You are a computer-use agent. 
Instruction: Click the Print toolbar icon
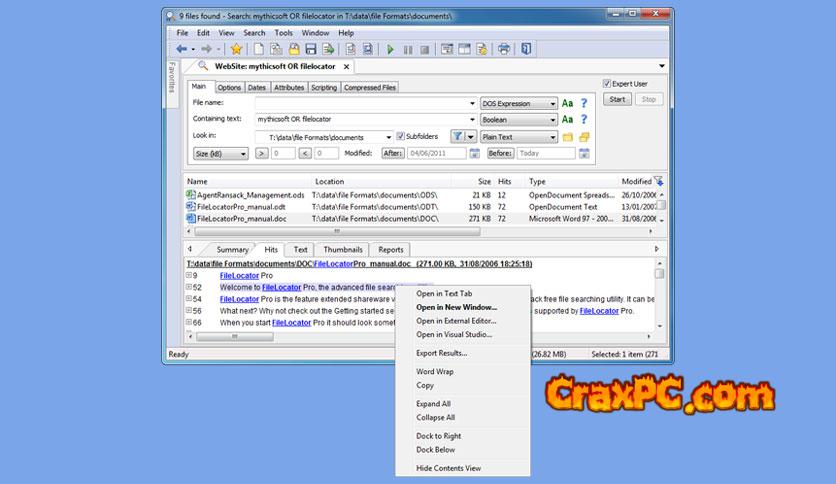click(504, 49)
